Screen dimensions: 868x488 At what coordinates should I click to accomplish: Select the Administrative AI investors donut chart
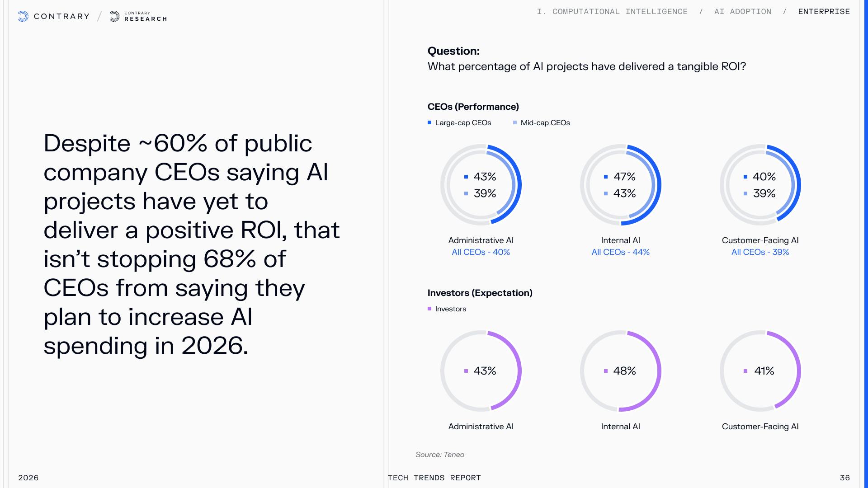tap(481, 371)
